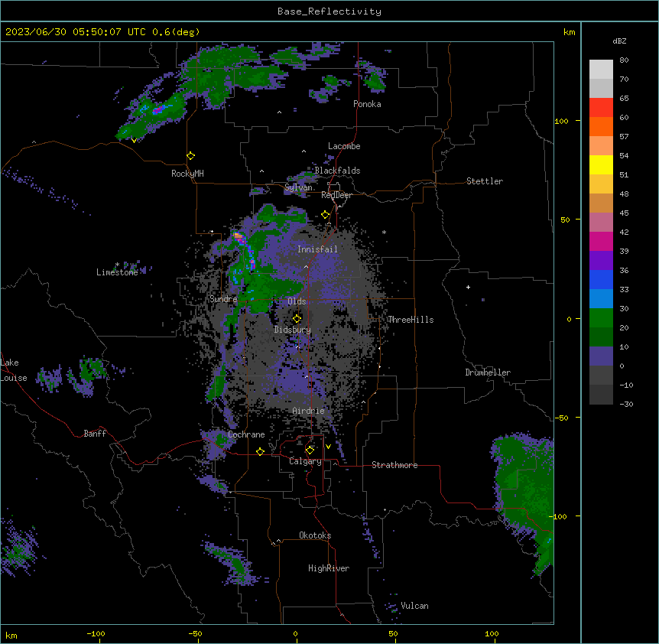
Task: Click the ThreeHills town label
Action: [x=411, y=320]
